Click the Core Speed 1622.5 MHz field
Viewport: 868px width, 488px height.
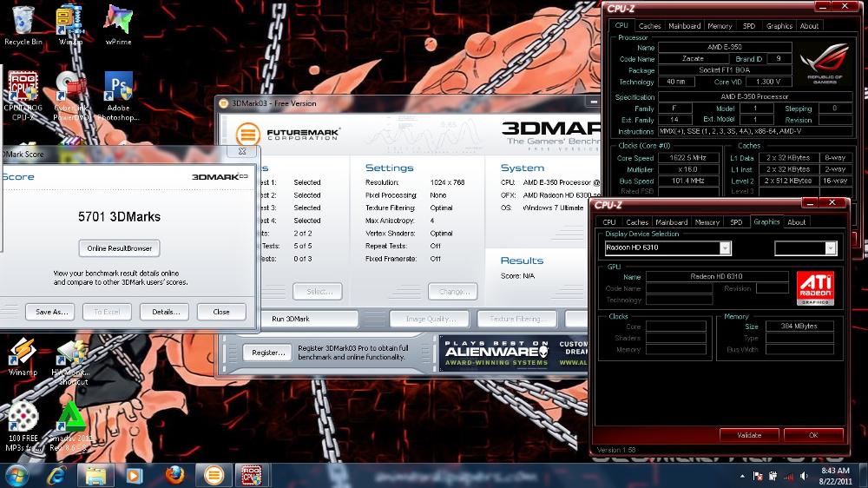[x=688, y=158]
